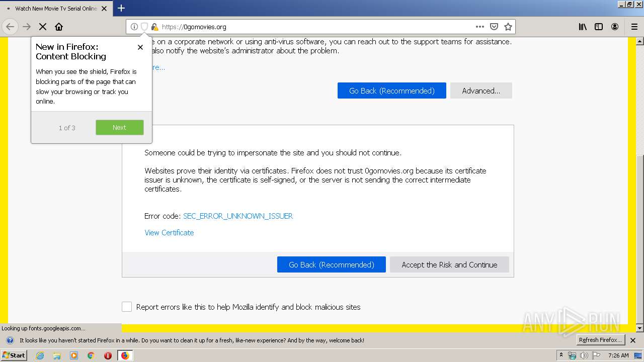The height and width of the screenshot is (362, 644).
Task: Click the Advanced... button
Action: tap(481, 90)
